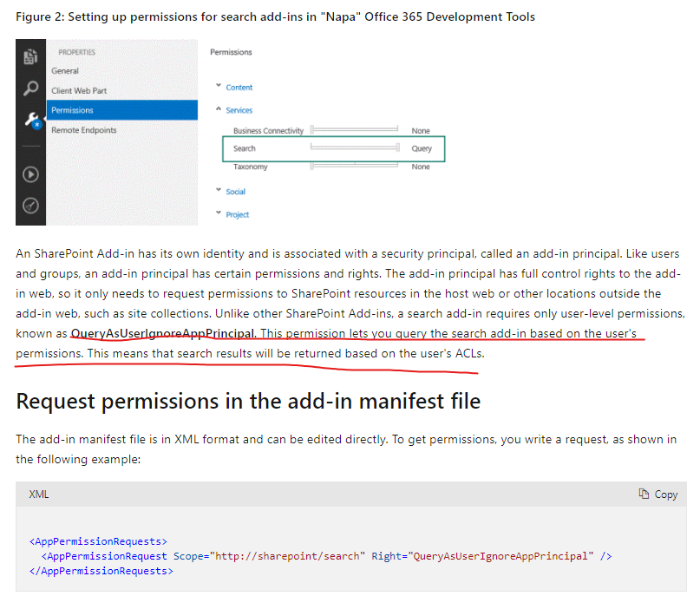
Task: Click the Query value next to Search
Action: (x=422, y=148)
